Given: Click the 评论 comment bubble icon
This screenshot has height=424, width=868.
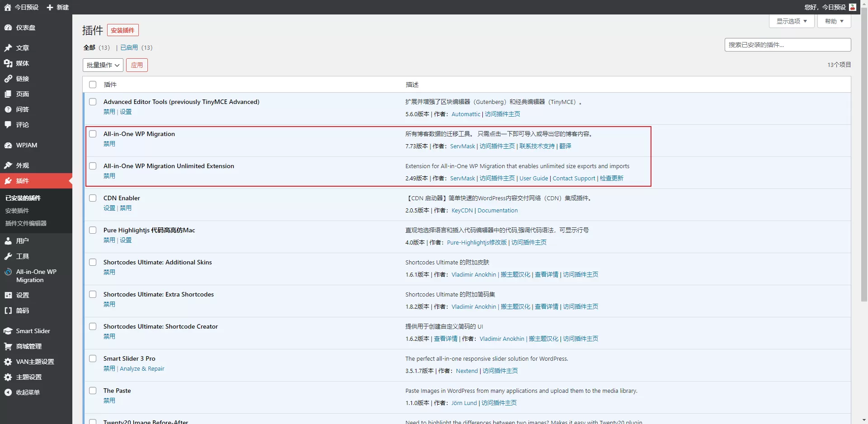Looking at the screenshot, I should coord(8,125).
